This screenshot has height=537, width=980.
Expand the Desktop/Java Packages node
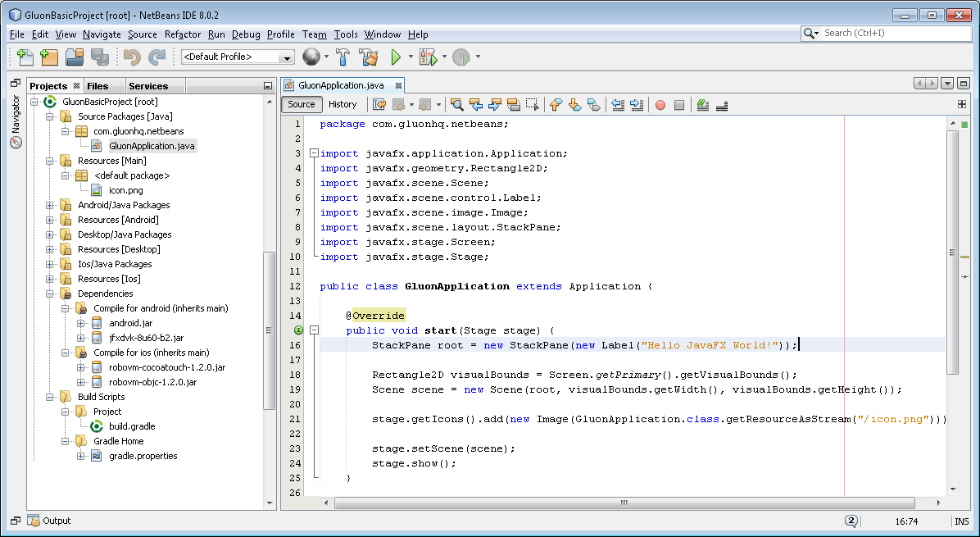click(49, 235)
